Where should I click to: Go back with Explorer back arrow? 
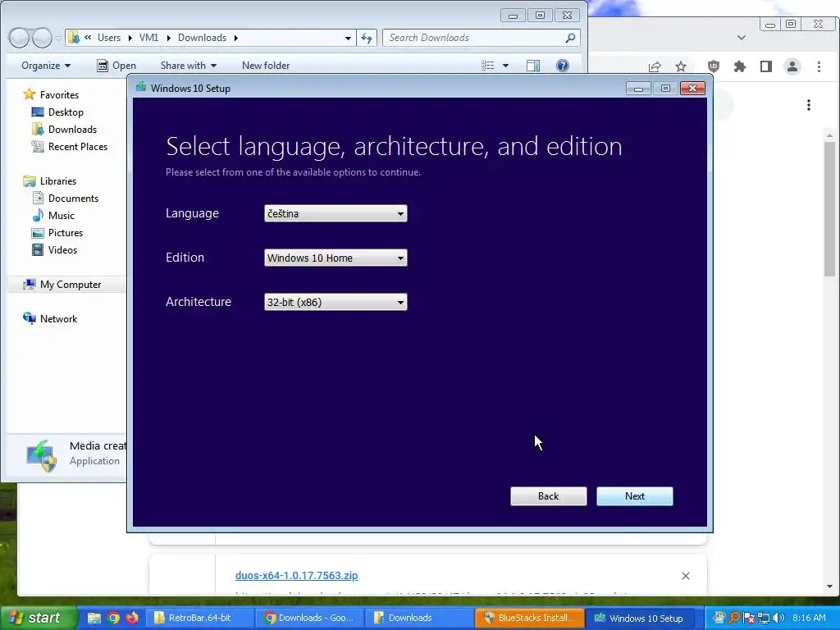tap(19, 38)
